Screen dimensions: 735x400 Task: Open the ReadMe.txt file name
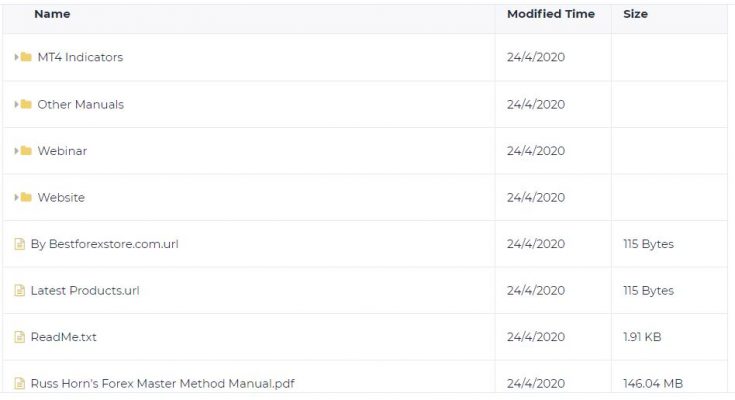(63, 337)
